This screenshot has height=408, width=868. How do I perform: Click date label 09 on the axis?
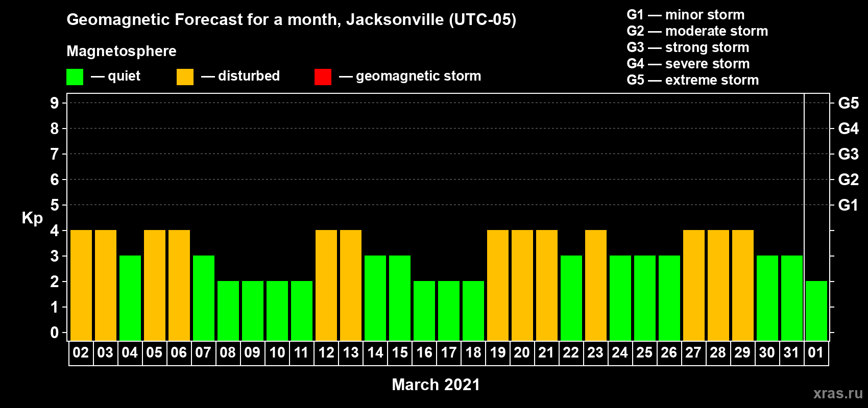(x=252, y=353)
